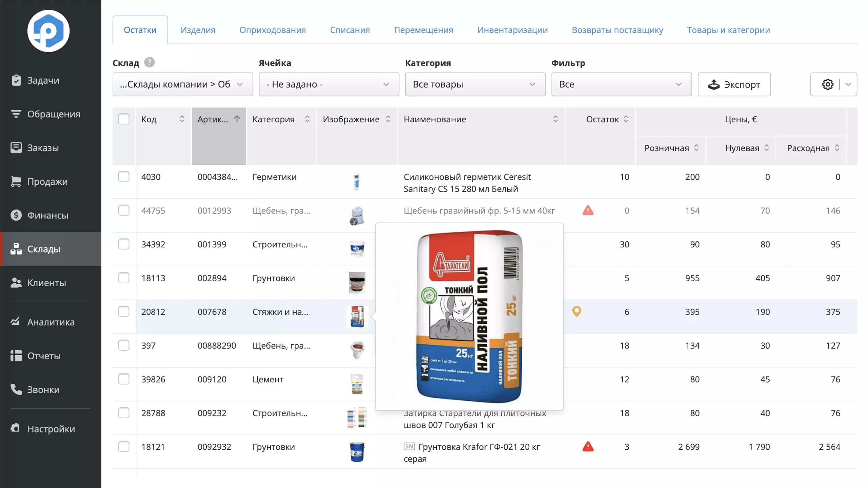868x488 pixels.
Task: Sort by Нулевая price arrows
Action: (767, 148)
